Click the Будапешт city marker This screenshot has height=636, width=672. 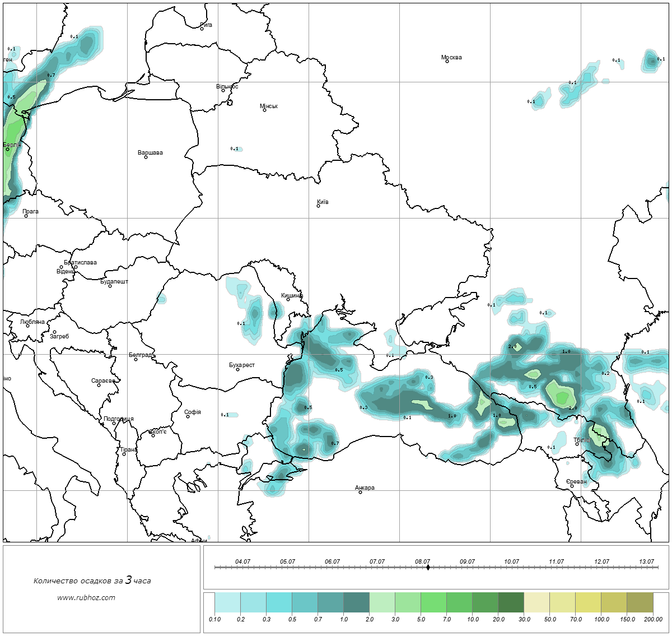[110, 286]
